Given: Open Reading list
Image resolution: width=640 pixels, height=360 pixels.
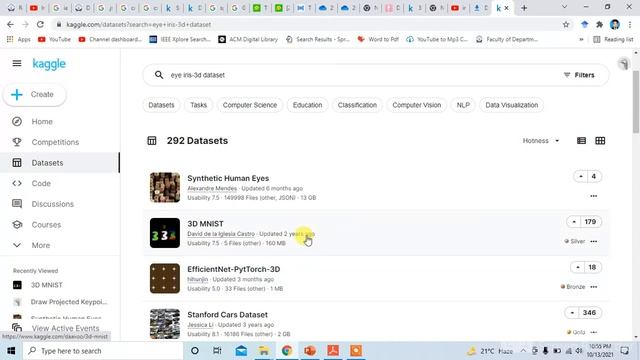Looking at the screenshot, I should click(613, 40).
